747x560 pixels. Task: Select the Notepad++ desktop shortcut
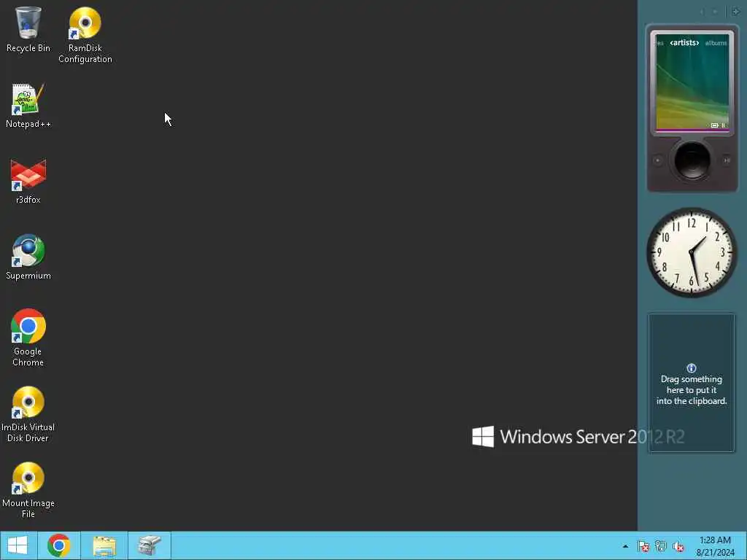[x=28, y=106]
